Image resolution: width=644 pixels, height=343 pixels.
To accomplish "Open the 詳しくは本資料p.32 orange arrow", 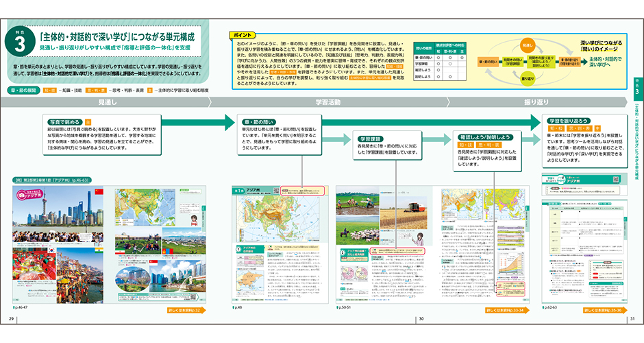I will [186, 310].
